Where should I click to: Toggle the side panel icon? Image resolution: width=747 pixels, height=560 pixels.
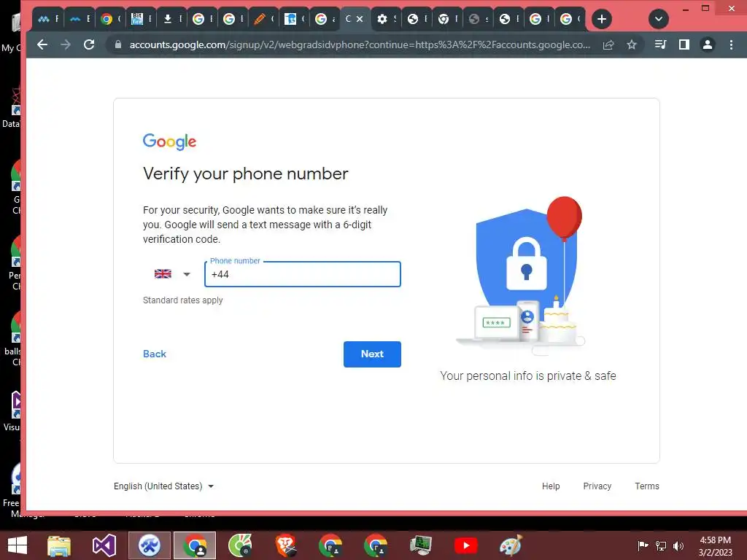pyautogui.click(x=684, y=44)
